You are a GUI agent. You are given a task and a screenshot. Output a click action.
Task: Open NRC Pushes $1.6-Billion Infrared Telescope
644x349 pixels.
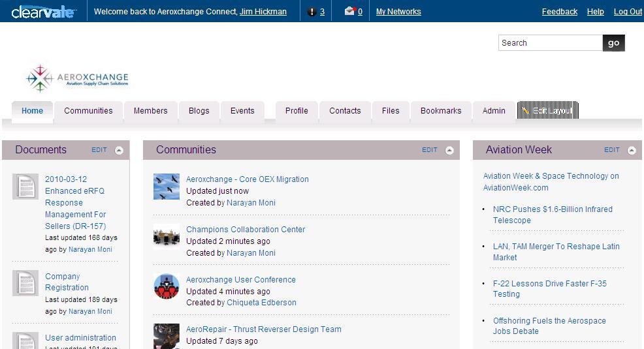[553, 215]
